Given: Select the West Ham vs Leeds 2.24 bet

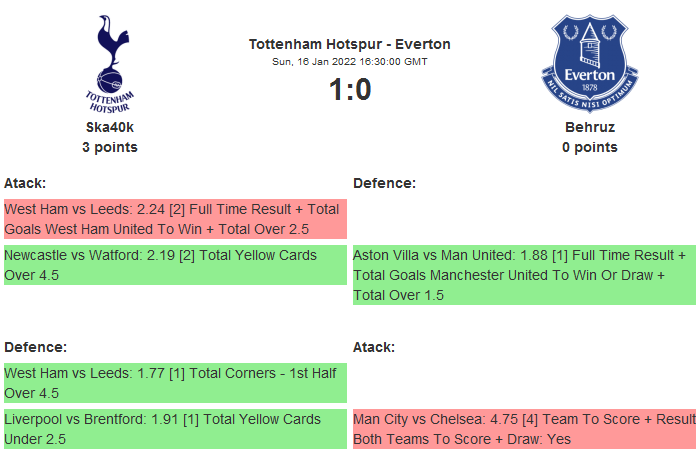Looking at the screenshot, I should 174,219.
